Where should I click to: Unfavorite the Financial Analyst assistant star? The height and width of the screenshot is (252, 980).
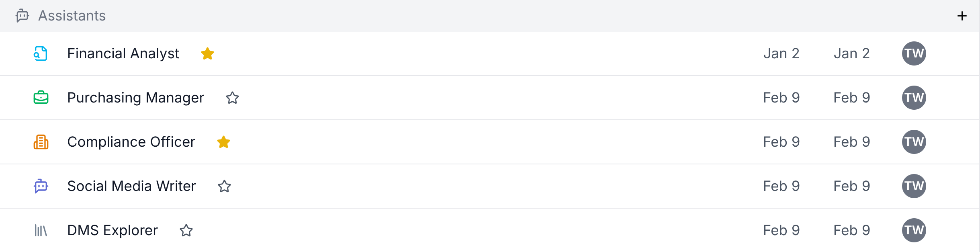pos(207,53)
